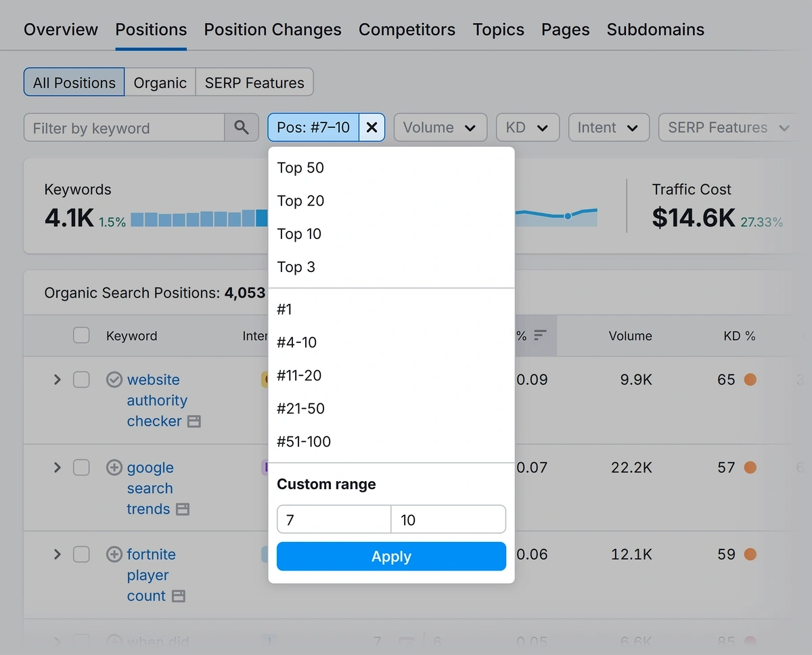The height and width of the screenshot is (655, 812).
Task: Click the SERP icon beside google search trends
Action: pyautogui.click(x=183, y=510)
